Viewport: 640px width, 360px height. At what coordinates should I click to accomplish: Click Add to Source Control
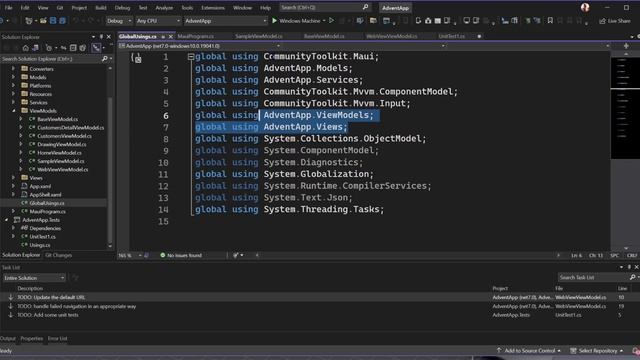pos(529,351)
